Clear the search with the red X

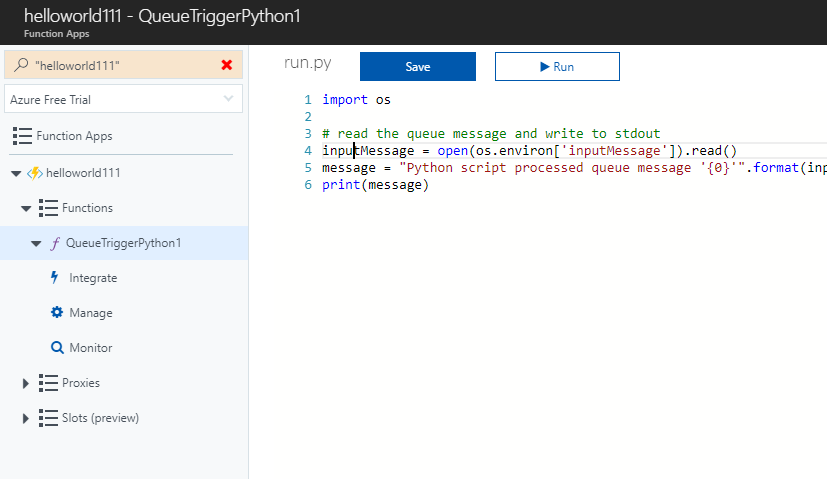(x=227, y=65)
